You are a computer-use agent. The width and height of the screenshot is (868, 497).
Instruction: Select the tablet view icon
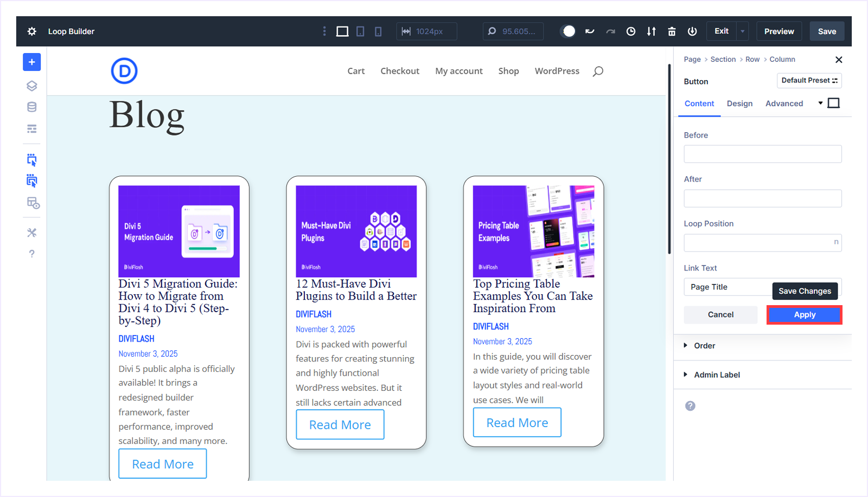(360, 31)
